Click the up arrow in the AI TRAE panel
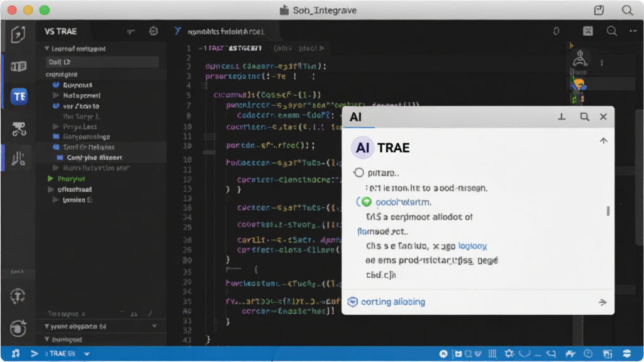 point(603,141)
